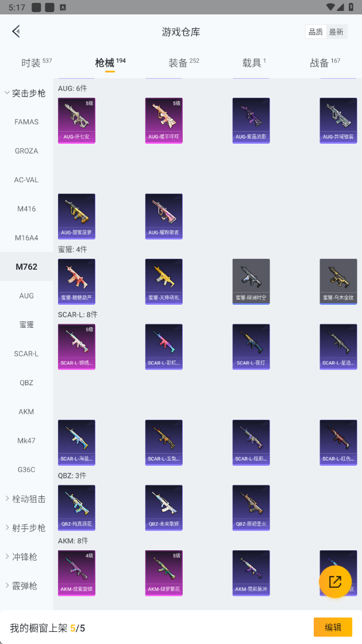Tap the 编辑 button
Image resolution: width=362 pixels, height=644 pixels.
[x=333, y=627]
